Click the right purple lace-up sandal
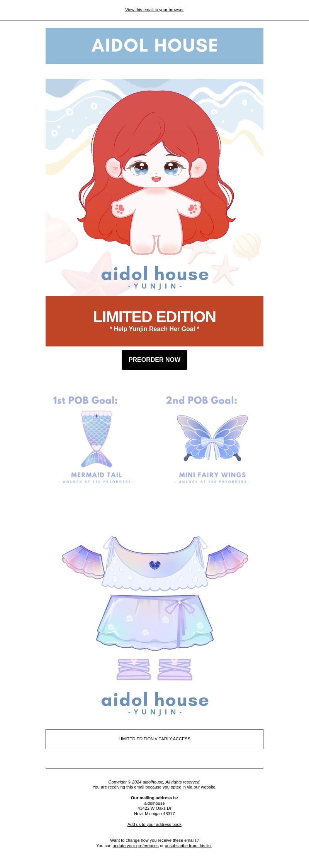 [175, 669]
